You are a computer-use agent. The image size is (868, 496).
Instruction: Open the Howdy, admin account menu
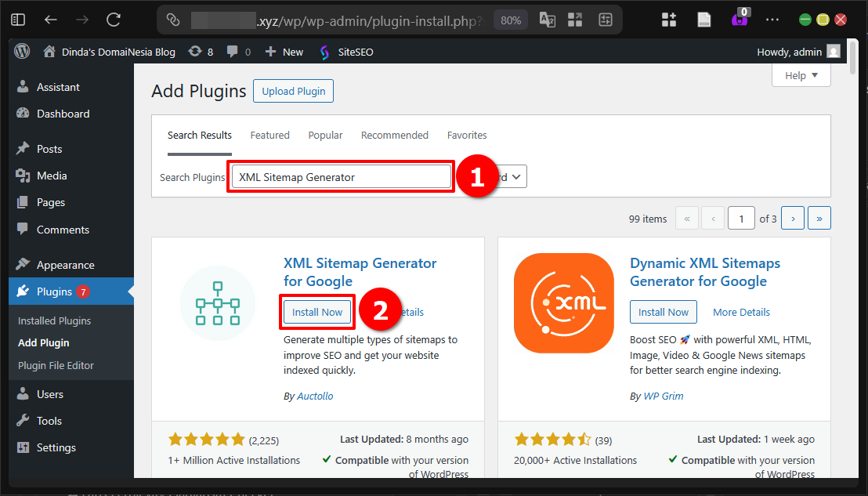(791, 51)
